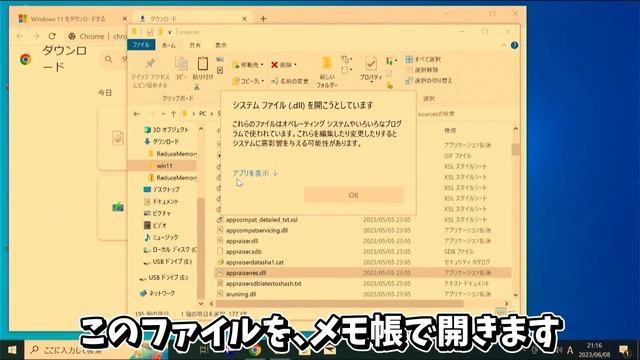Click navigation pane scroll-down arrow
This screenshot has height=360, width=640.
[201, 304]
